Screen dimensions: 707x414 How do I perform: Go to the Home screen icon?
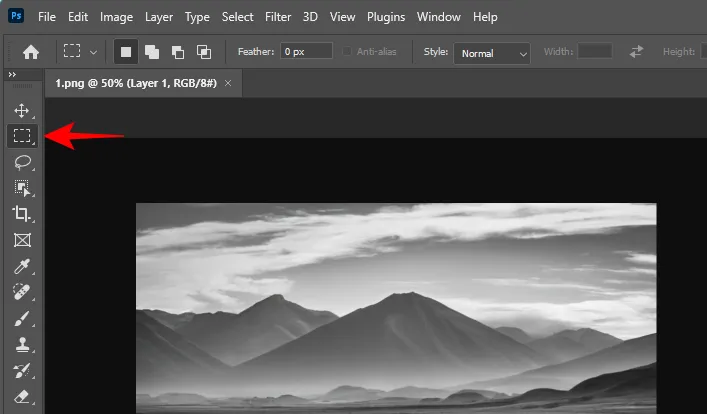[x=31, y=52]
